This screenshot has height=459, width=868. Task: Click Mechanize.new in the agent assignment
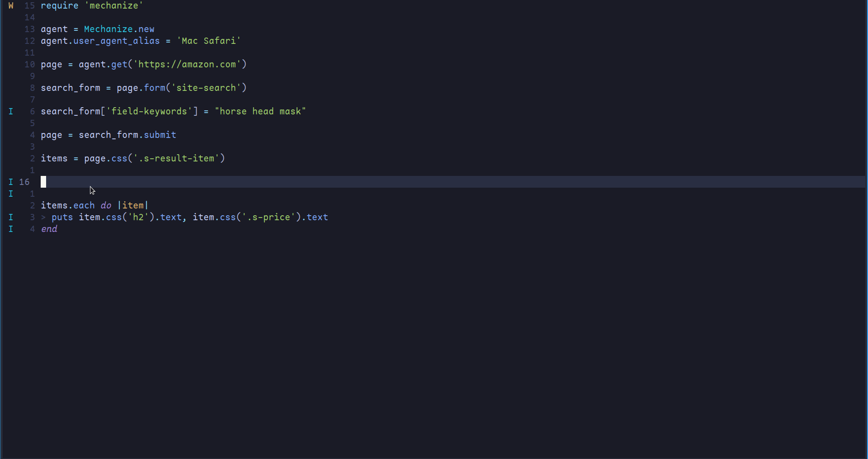click(119, 29)
